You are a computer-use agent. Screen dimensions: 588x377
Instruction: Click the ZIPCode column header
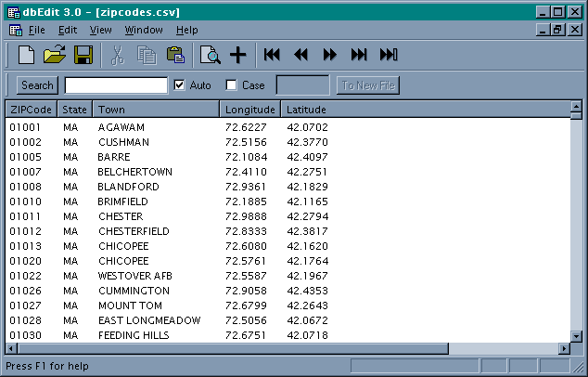[32, 110]
